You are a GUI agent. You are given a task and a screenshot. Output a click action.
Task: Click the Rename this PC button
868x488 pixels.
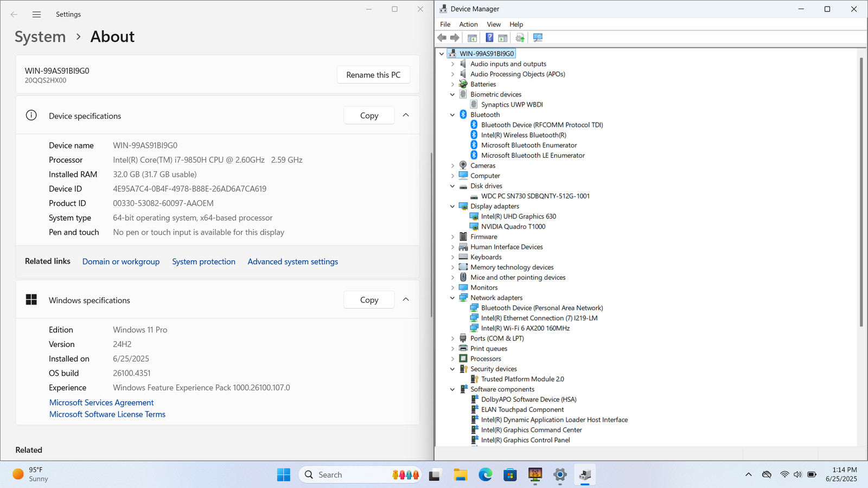pyautogui.click(x=373, y=75)
